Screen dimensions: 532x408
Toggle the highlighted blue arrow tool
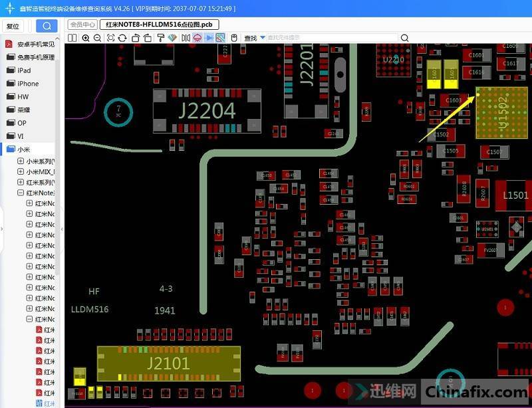209,38
